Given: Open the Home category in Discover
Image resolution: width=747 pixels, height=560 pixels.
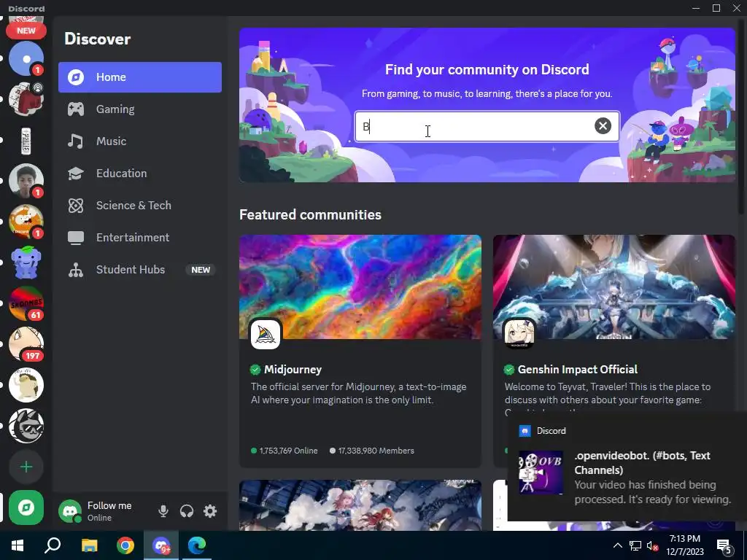Looking at the screenshot, I should click(x=139, y=77).
